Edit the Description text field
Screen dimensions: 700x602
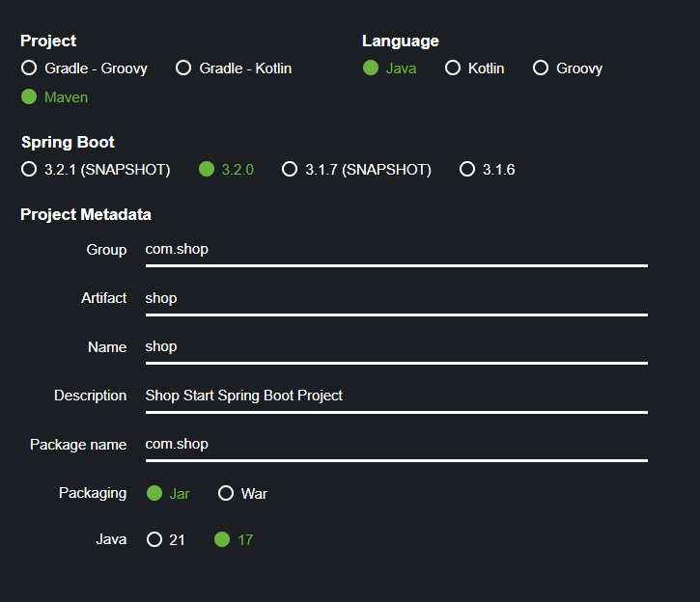[x=396, y=396]
